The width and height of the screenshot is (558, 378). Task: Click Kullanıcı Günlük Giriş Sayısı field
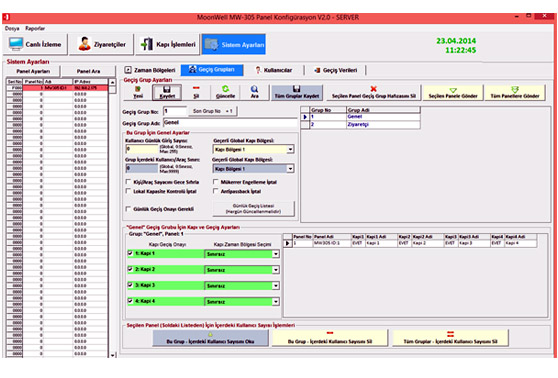(x=142, y=149)
